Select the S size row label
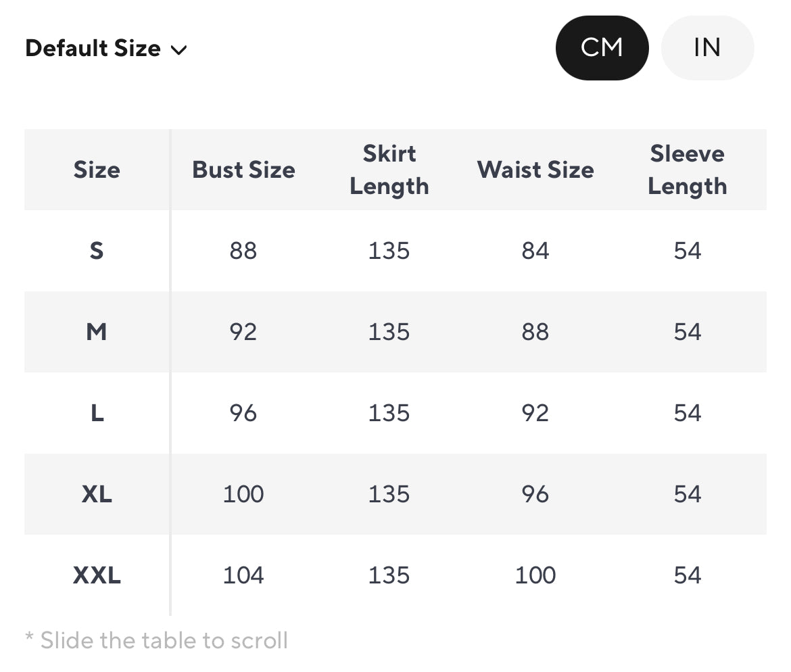Viewport: 791px width, 672px height. tap(97, 251)
